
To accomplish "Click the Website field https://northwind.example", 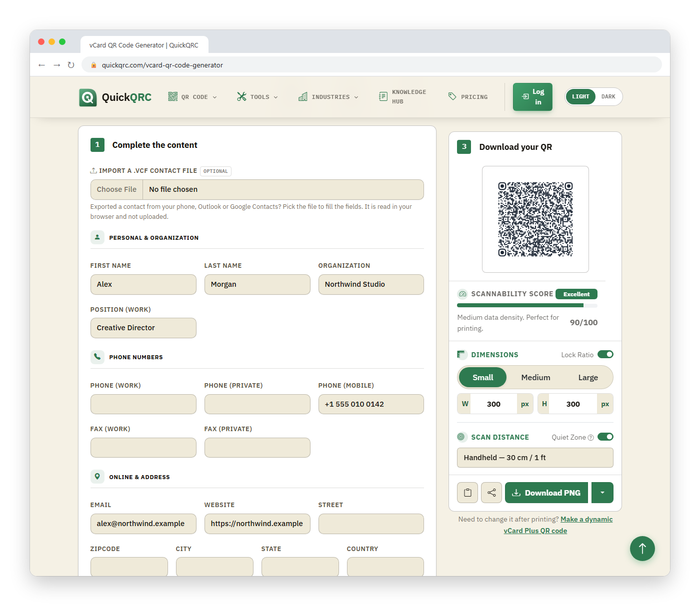I will pyautogui.click(x=257, y=524).
